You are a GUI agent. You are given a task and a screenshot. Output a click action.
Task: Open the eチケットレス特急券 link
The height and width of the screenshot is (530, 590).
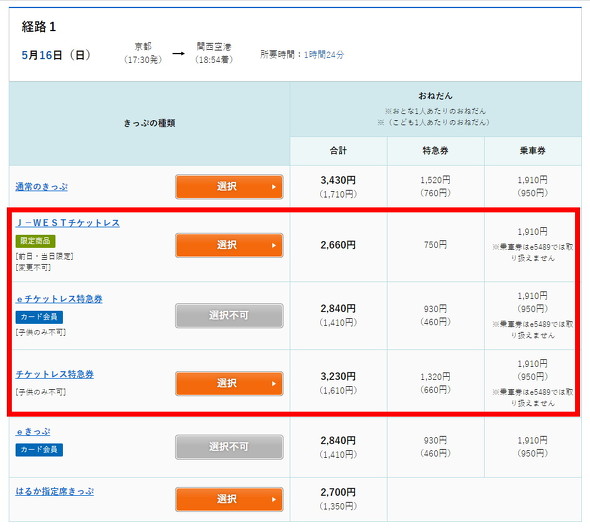(x=59, y=299)
